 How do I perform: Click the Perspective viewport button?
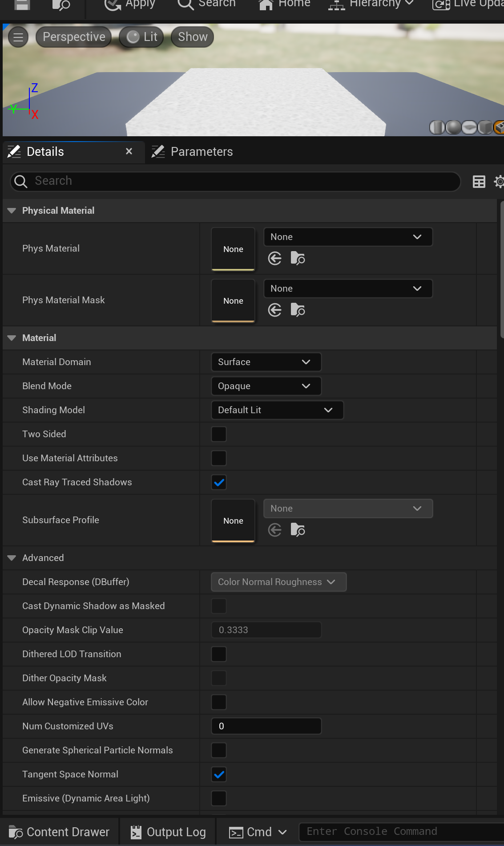pyautogui.click(x=74, y=37)
